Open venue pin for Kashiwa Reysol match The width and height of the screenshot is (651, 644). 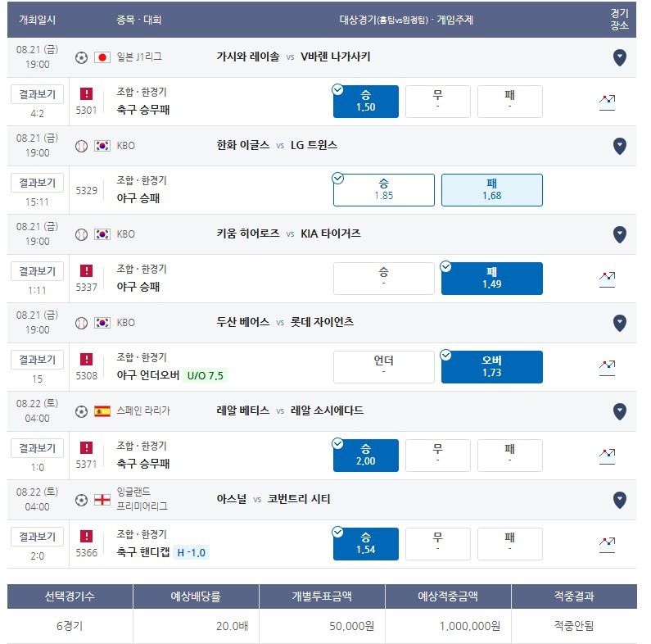[619, 57]
